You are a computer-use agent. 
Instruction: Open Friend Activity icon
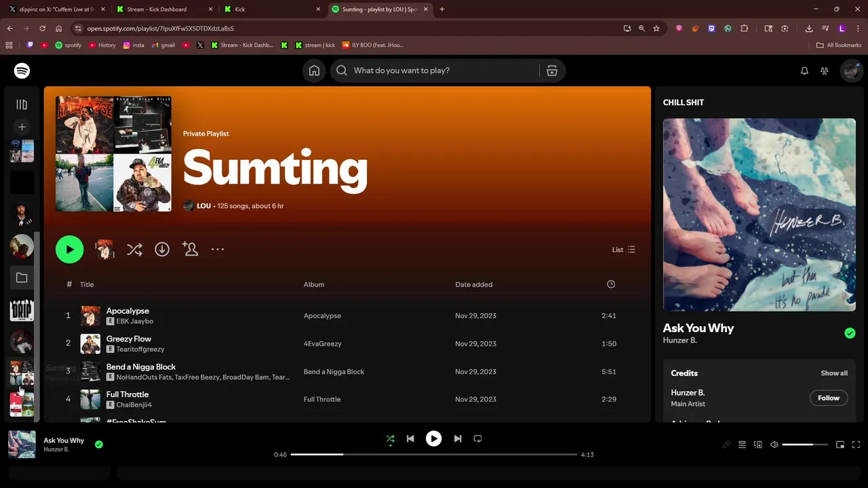[825, 70]
